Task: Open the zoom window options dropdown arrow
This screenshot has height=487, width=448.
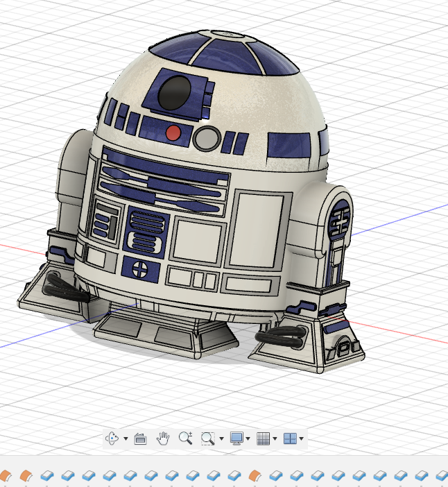Action: tap(221, 438)
